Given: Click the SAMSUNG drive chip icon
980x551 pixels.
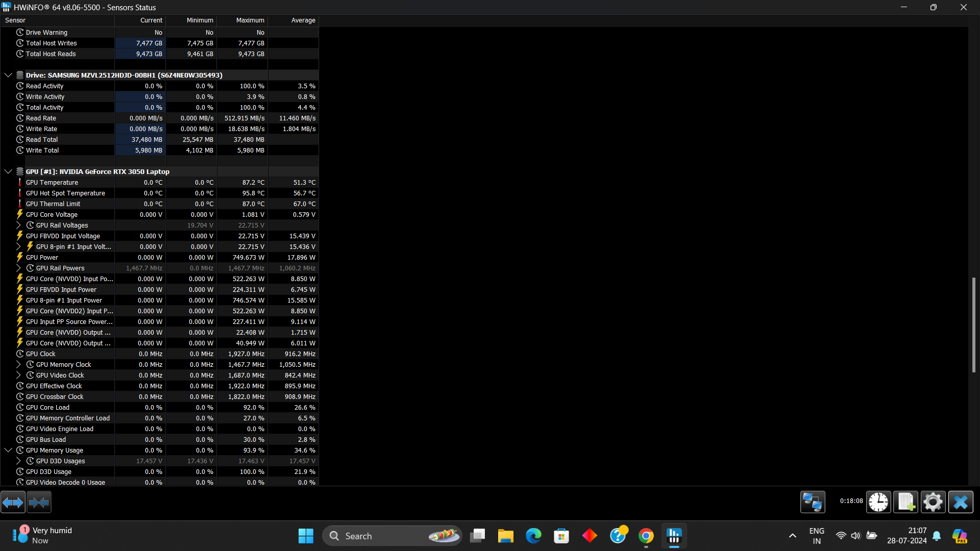Looking at the screenshot, I should tap(20, 75).
